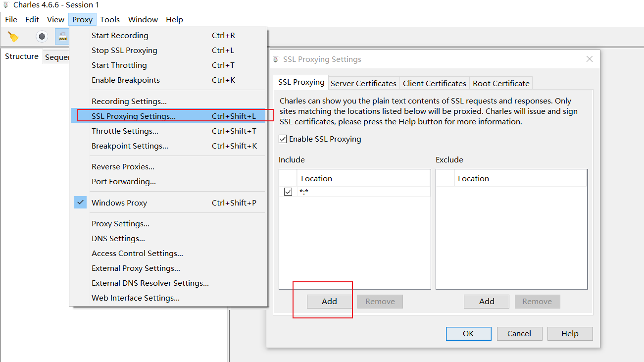Open the Tools menu
The width and height of the screenshot is (644, 362).
pyautogui.click(x=110, y=20)
